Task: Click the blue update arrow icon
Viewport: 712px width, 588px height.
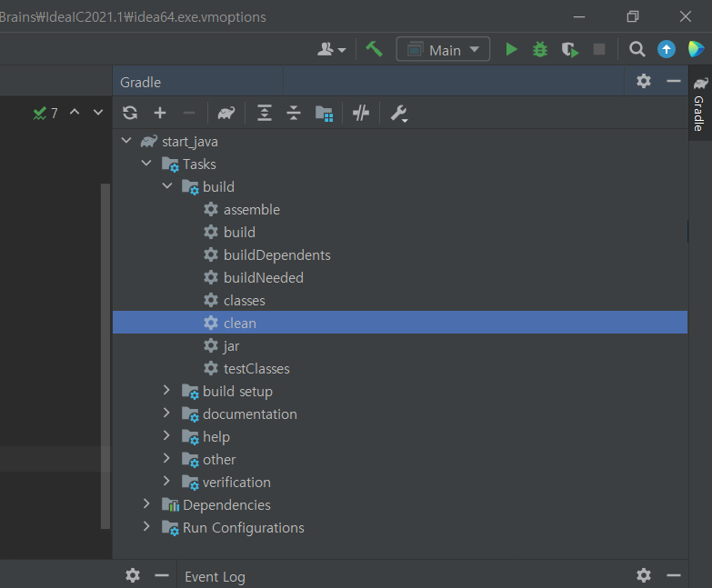Action: [667, 49]
